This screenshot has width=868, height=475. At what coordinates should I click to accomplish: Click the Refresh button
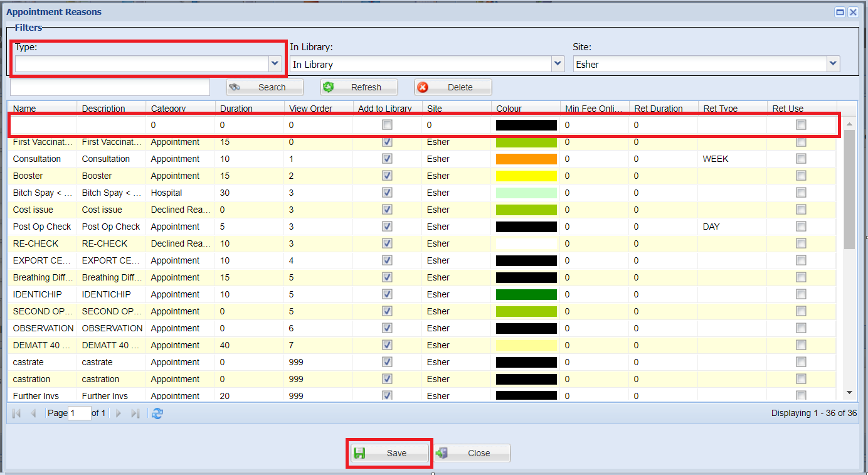(359, 87)
